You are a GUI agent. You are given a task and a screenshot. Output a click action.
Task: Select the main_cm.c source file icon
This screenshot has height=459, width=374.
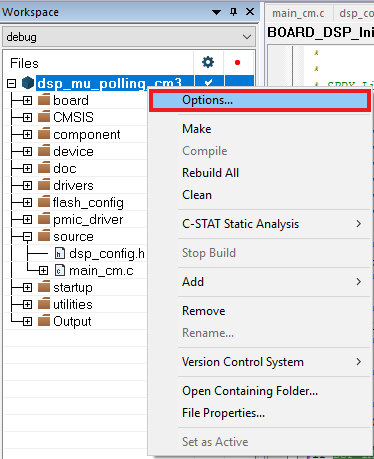[59, 271]
